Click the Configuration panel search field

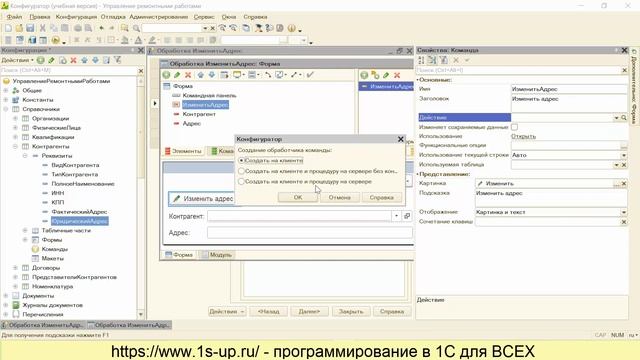coord(69,71)
